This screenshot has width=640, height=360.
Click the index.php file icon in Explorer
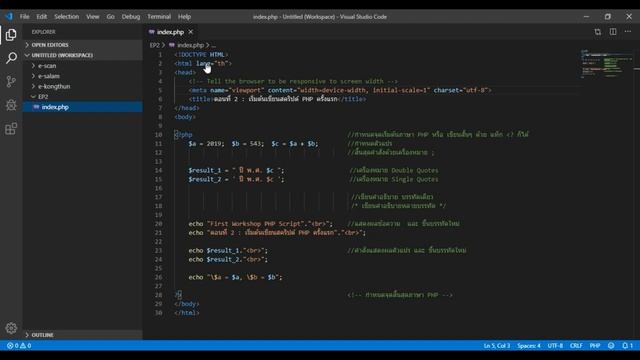[36, 107]
